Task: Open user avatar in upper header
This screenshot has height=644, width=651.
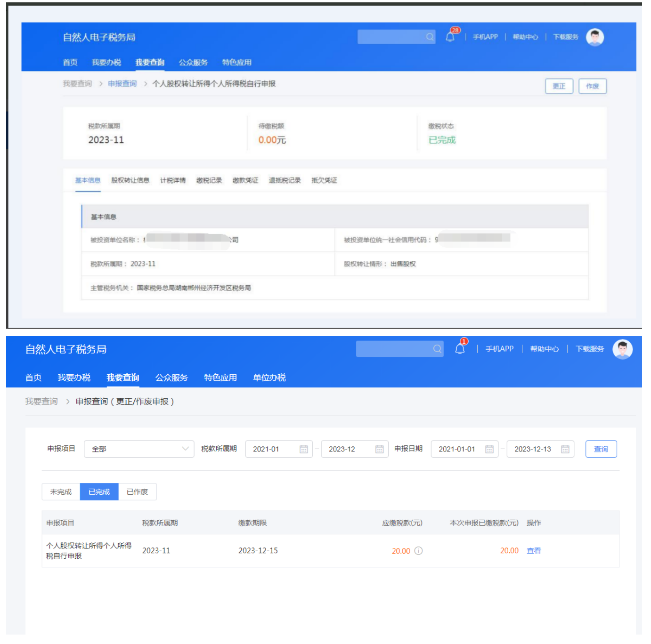Action: (x=594, y=37)
